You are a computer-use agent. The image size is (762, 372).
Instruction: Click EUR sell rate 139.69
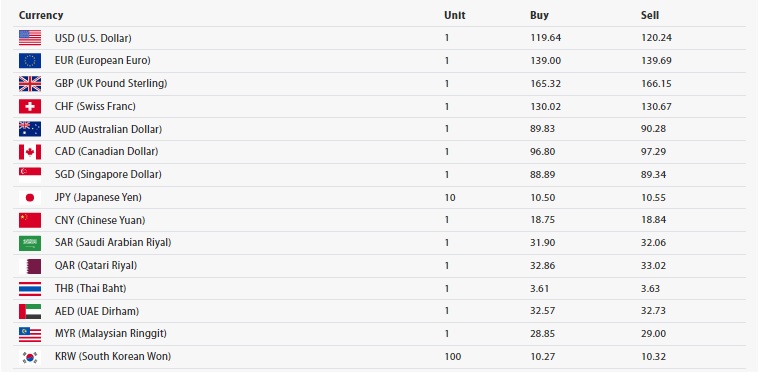click(656, 61)
